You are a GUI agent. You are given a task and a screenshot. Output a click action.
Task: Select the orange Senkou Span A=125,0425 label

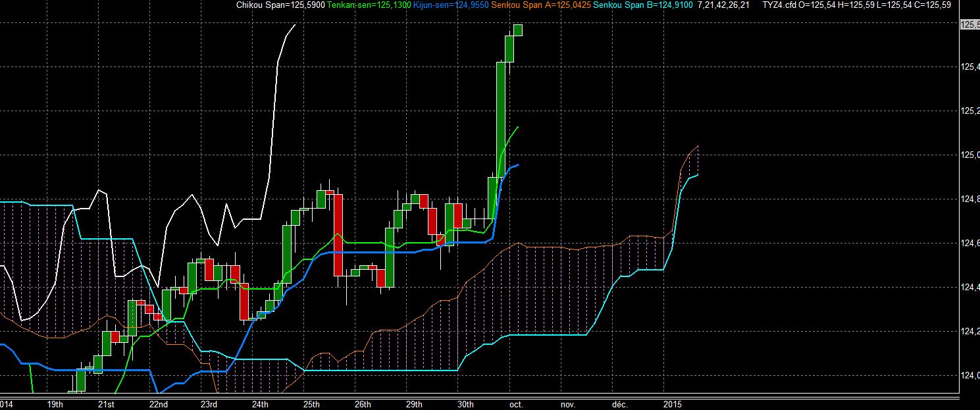coord(541,5)
